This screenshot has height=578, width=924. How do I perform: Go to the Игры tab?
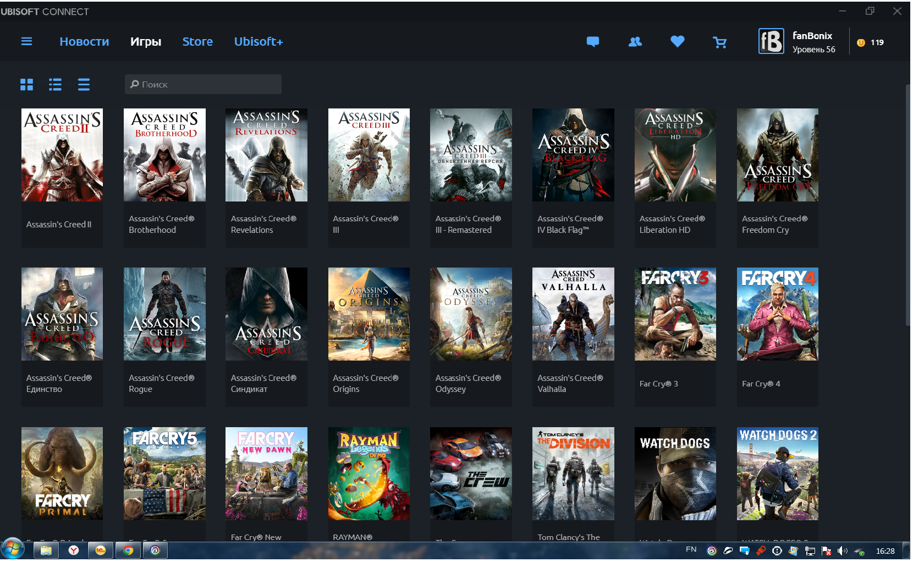(146, 42)
